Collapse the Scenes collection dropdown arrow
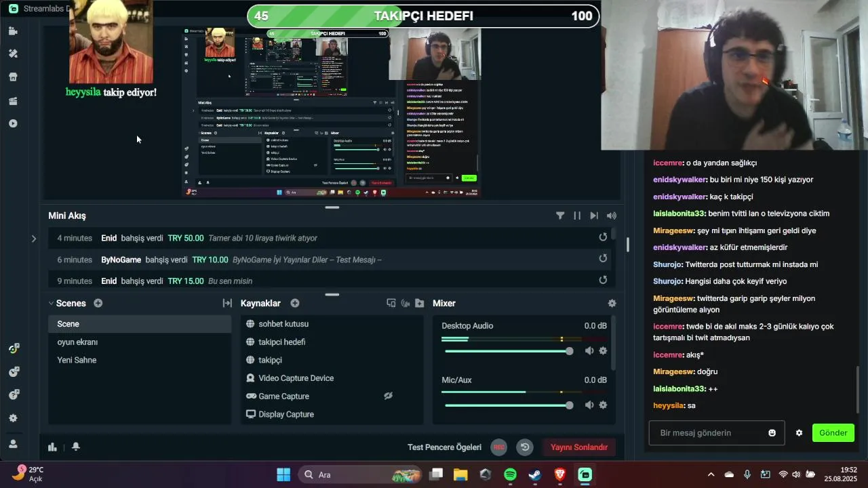 click(51, 303)
